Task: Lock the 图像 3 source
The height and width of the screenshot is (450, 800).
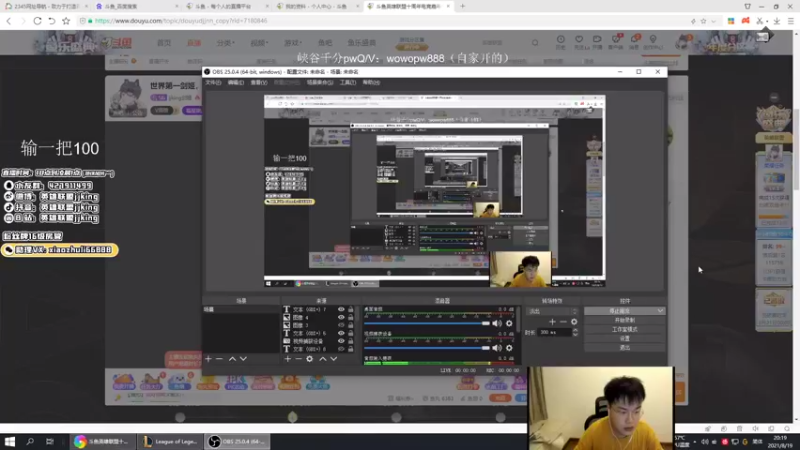Action: pos(351,325)
